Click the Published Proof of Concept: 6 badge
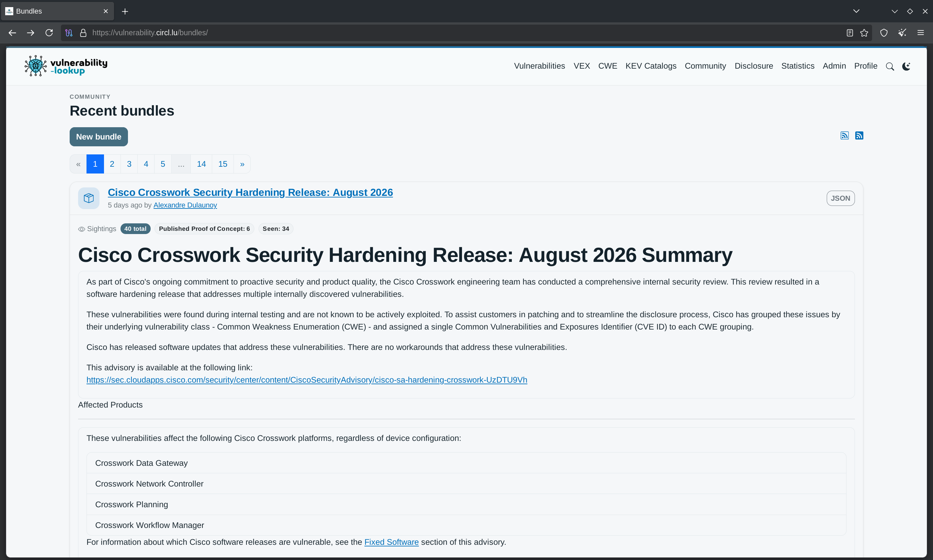933x560 pixels. coord(204,229)
